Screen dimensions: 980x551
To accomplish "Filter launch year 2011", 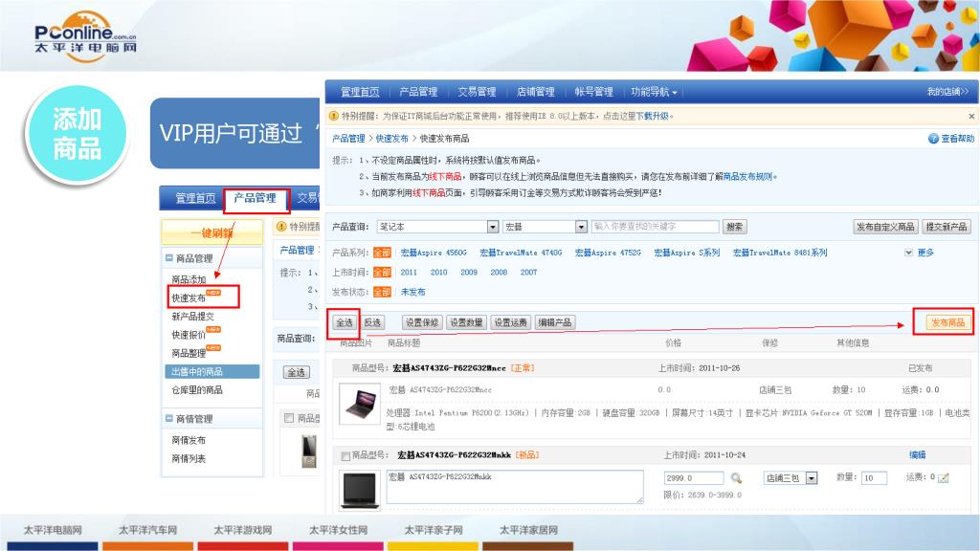I will 409,273.
